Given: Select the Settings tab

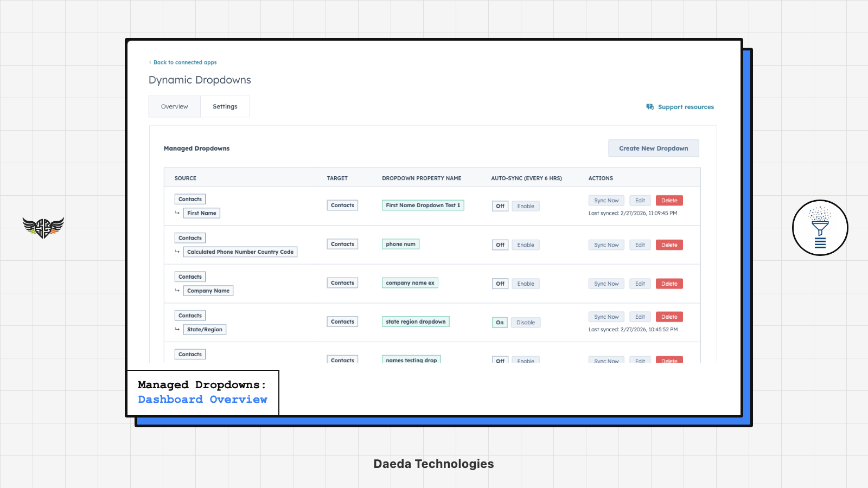Looking at the screenshot, I should (225, 106).
